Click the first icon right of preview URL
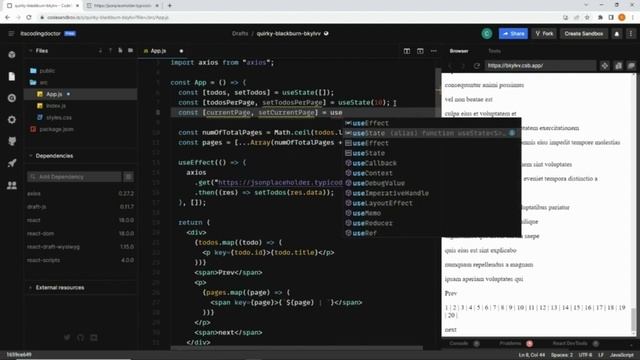The image size is (640, 360). click(604, 66)
